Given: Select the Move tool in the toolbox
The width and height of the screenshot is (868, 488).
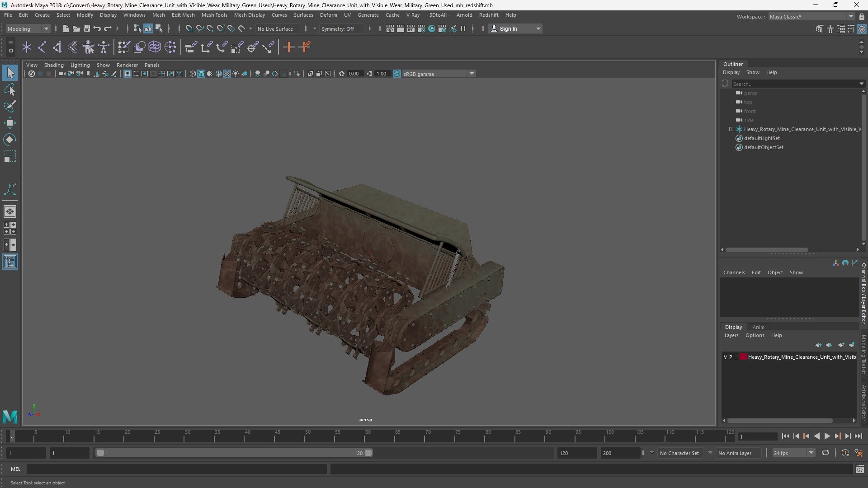Looking at the screenshot, I should click(9, 123).
